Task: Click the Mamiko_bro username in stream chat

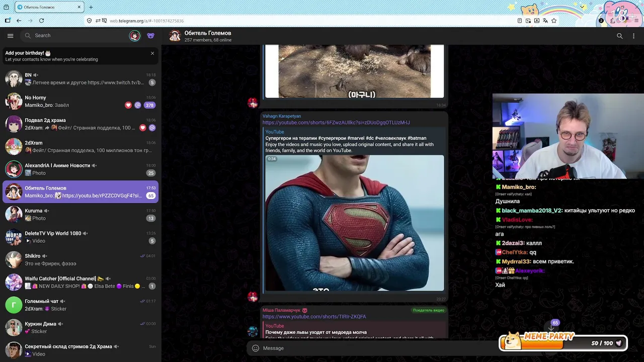Action: tap(519, 187)
